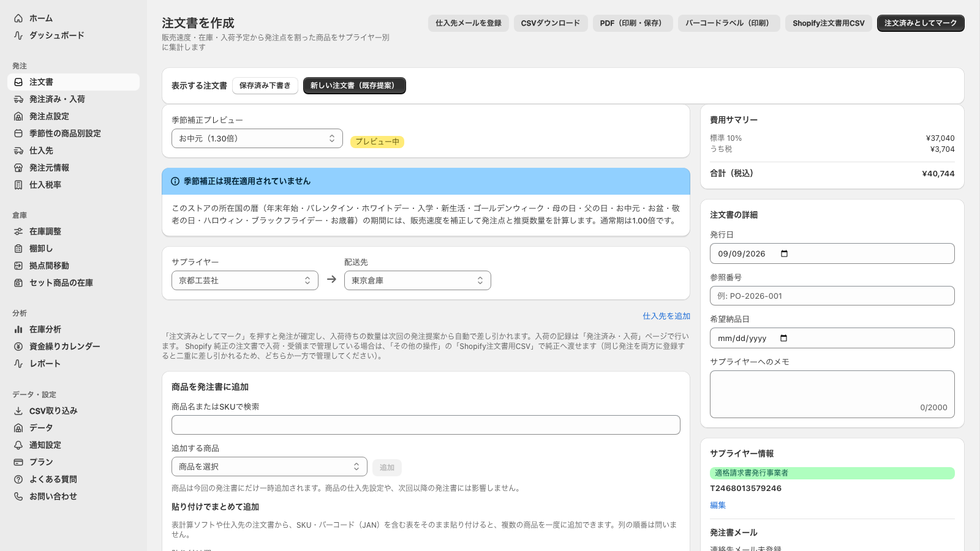Image resolution: width=980 pixels, height=551 pixels.
Task: Click the 注文書 inbox icon
Action: (18, 82)
